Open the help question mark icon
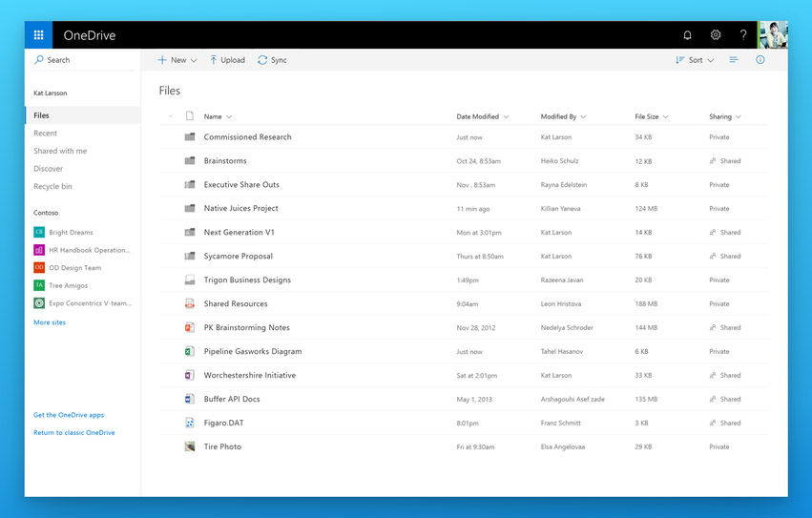The image size is (812, 518). [x=743, y=34]
